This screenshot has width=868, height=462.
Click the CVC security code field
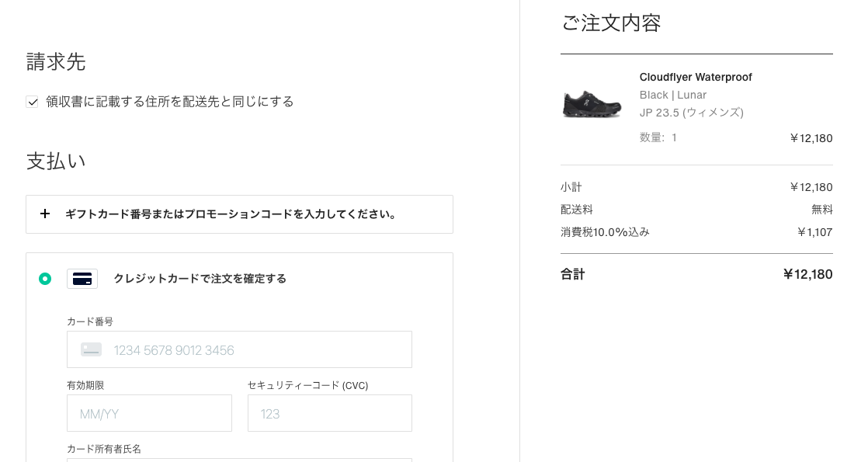(329, 414)
